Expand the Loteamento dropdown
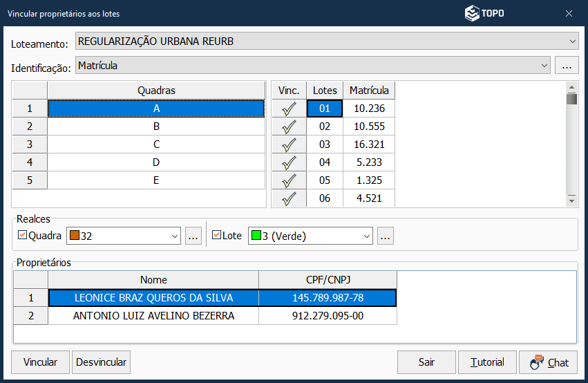The width and height of the screenshot is (588, 383). click(x=572, y=41)
